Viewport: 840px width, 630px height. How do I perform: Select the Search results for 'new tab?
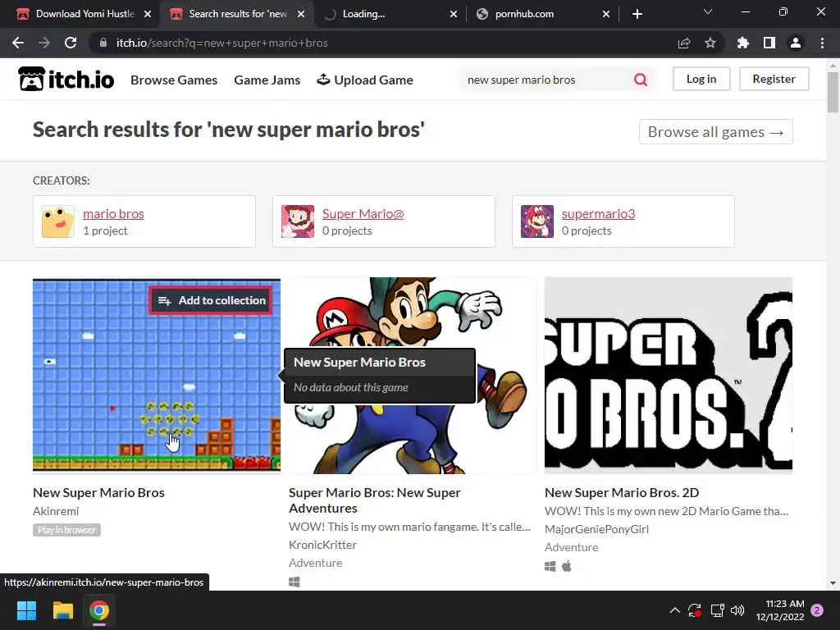(x=235, y=14)
